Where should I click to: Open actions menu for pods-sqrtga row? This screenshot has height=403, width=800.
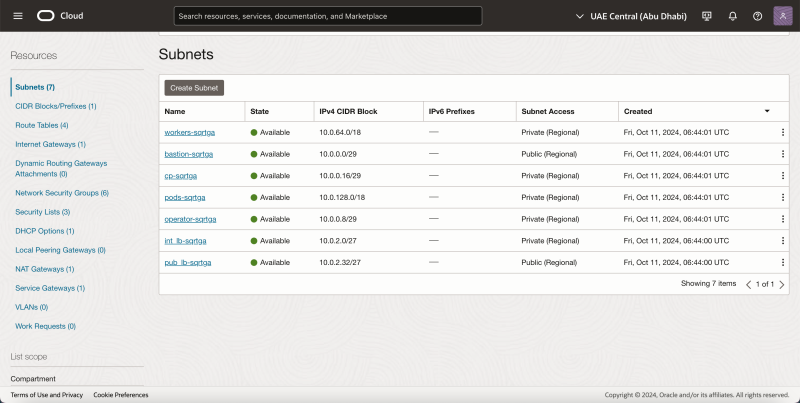[783, 197]
